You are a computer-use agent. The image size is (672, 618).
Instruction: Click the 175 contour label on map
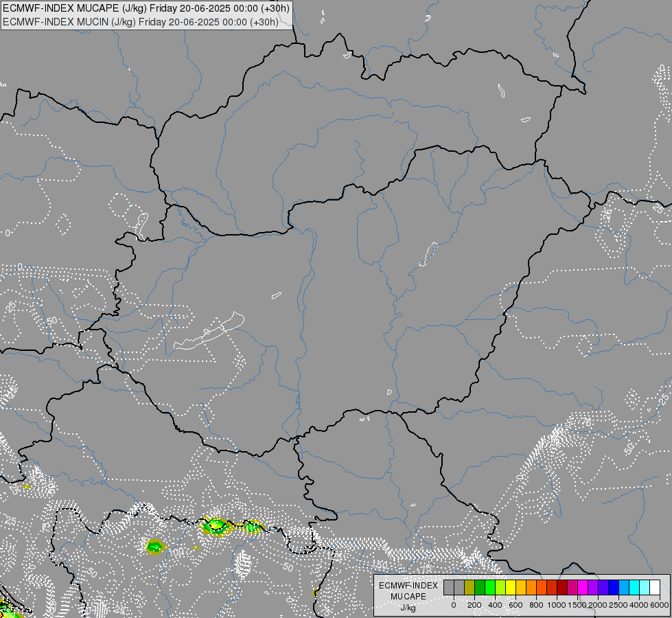[x=424, y=569]
